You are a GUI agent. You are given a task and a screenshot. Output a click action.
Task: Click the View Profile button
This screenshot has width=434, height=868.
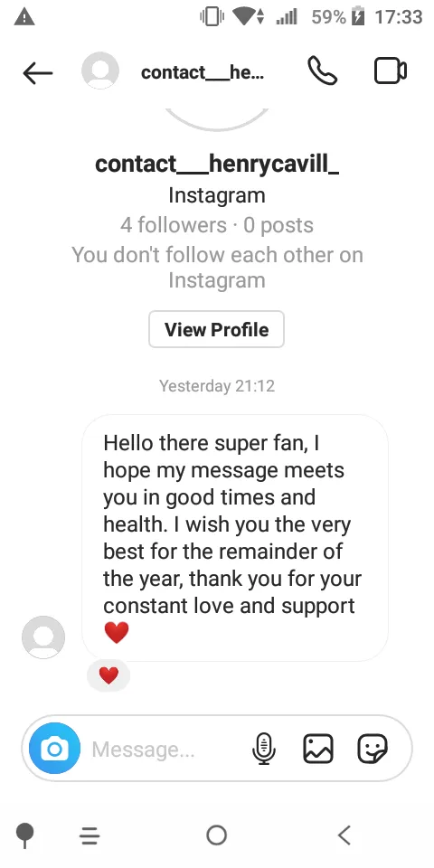pos(216,329)
